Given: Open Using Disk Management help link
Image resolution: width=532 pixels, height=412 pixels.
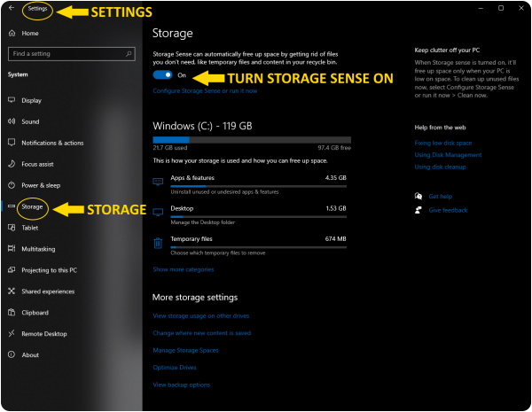Looking at the screenshot, I should click(448, 155).
